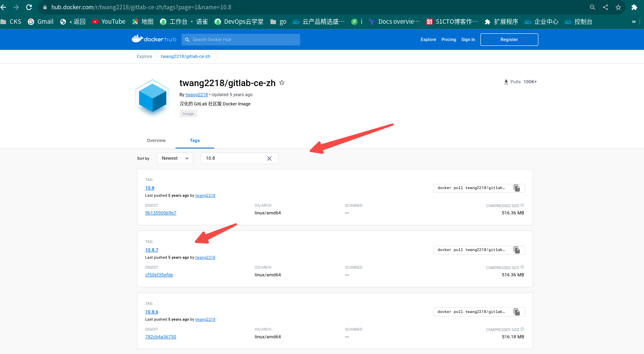Click the pusher twang2218 link under tag 10.8.7

(x=205, y=257)
